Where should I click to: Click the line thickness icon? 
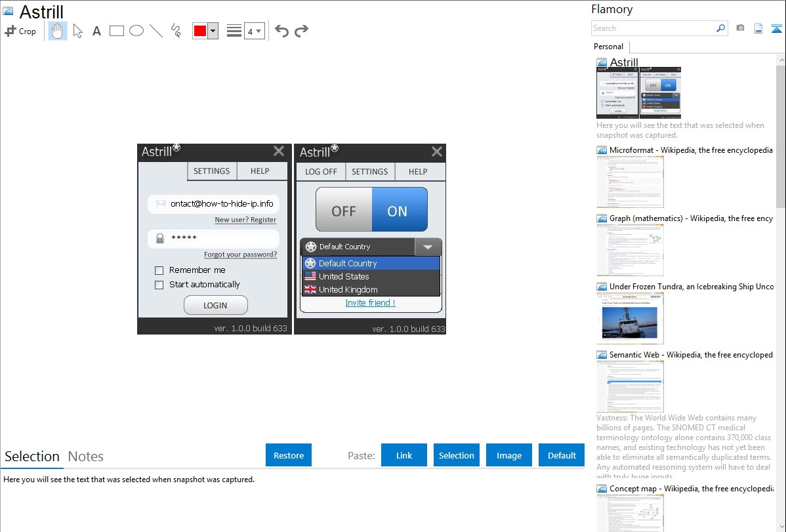pos(234,31)
